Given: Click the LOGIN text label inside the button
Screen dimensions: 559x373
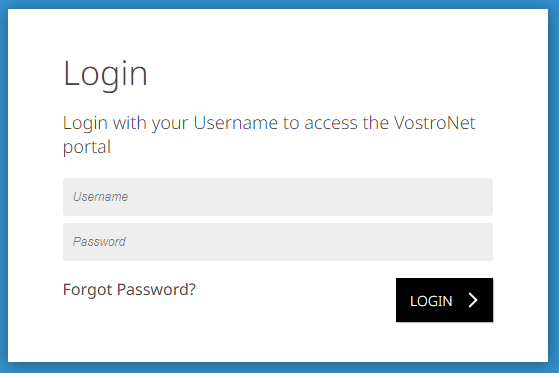Looking at the screenshot, I should 431,301.
